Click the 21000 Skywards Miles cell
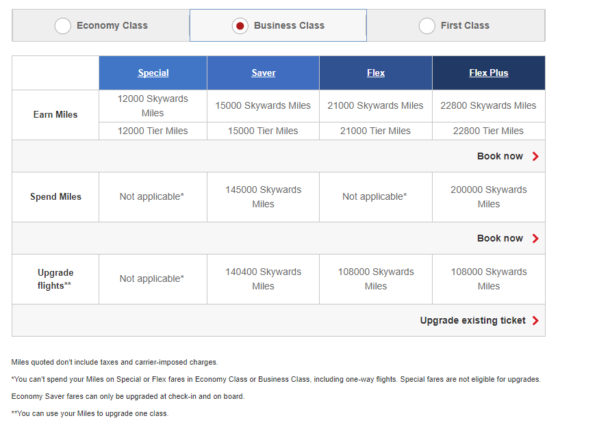The width and height of the screenshot is (610, 429). point(375,106)
